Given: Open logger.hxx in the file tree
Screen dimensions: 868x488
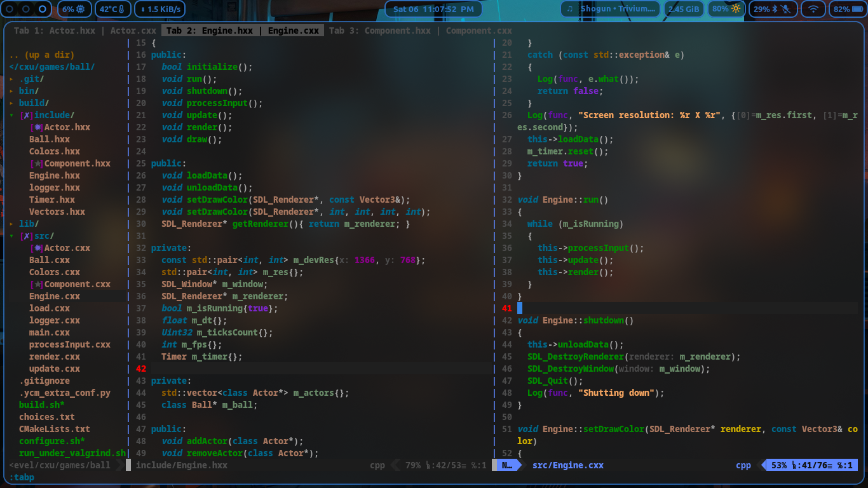Looking at the screenshot, I should [x=55, y=187].
